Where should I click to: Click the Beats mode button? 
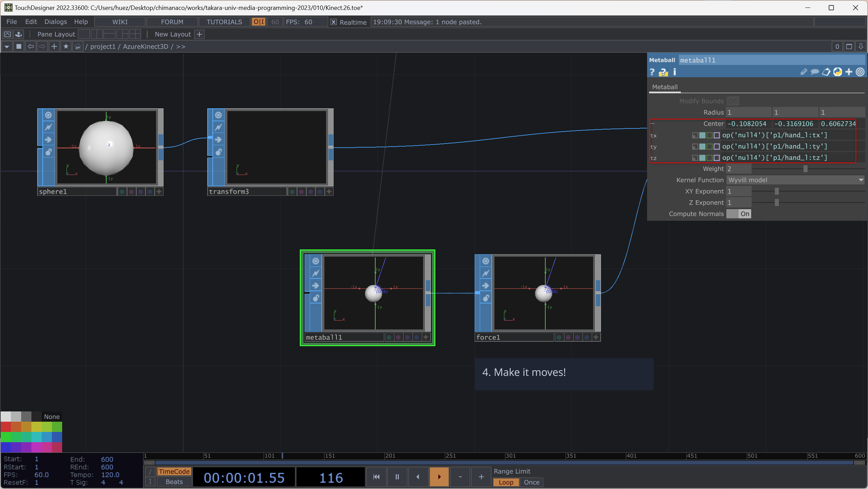[174, 482]
